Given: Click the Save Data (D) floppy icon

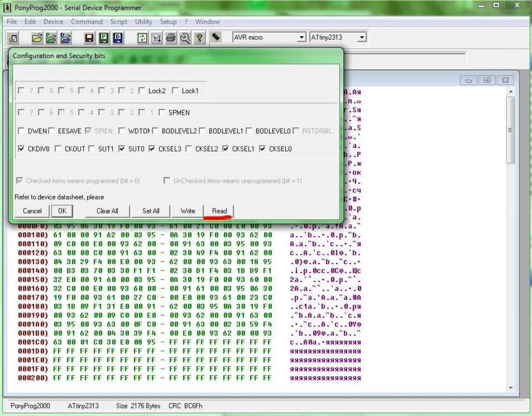Looking at the screenshot, I should pos(118,38).
